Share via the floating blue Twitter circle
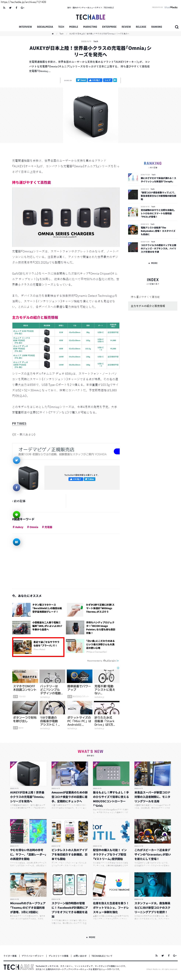The image size is (181, 980). [16, 460]
